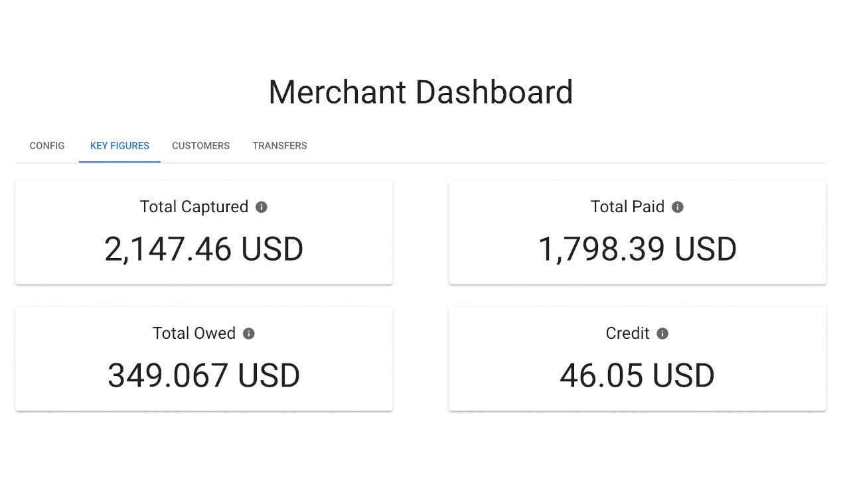843x504 pixels.
Task: Click the blue underline beneath Key Figures
Action: [119, 161]
